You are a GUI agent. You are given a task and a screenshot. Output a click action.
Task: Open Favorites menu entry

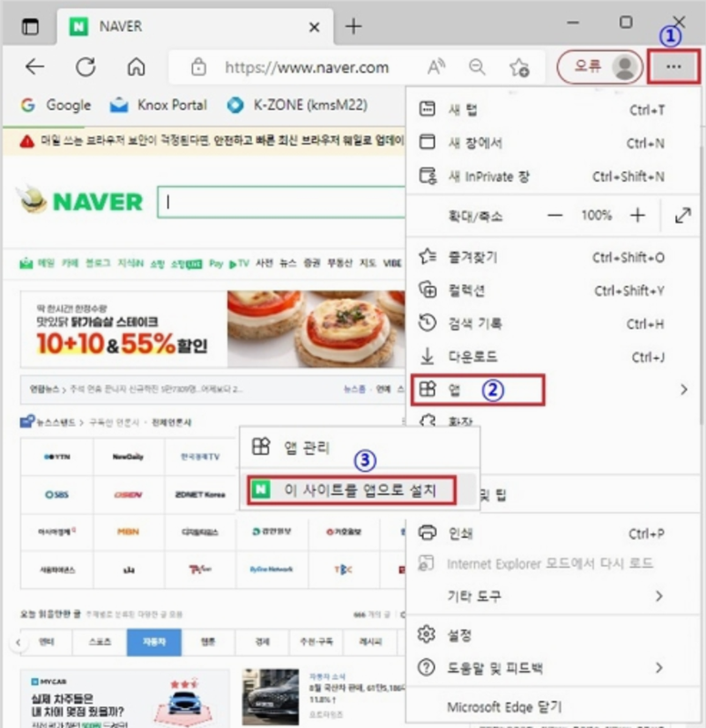point(552,258)
